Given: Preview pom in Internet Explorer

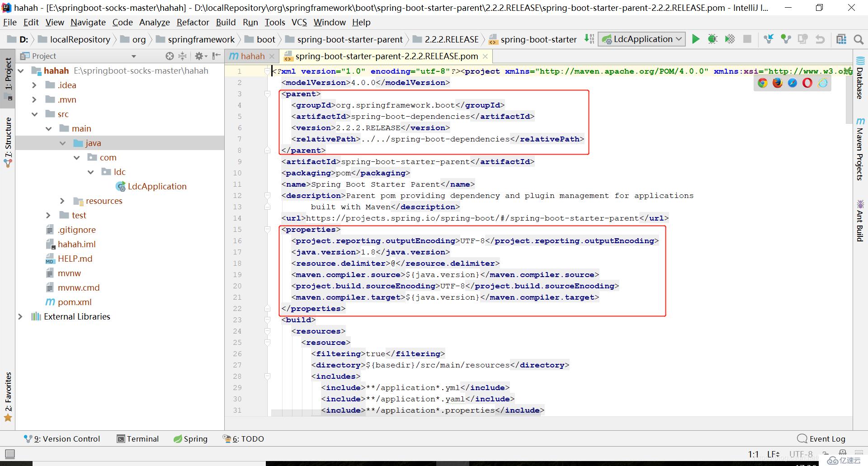Looking at the screenshot, I should [x=823, y=83].
